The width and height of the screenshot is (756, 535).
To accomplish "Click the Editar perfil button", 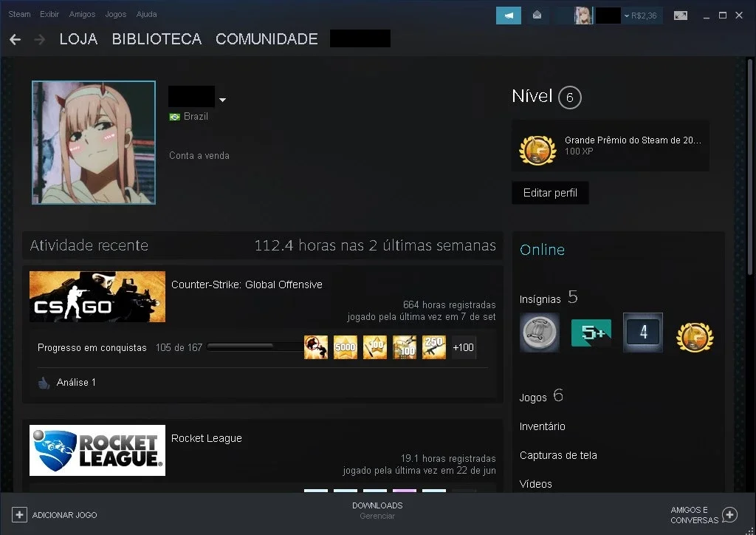I will [x=550, y=193].
